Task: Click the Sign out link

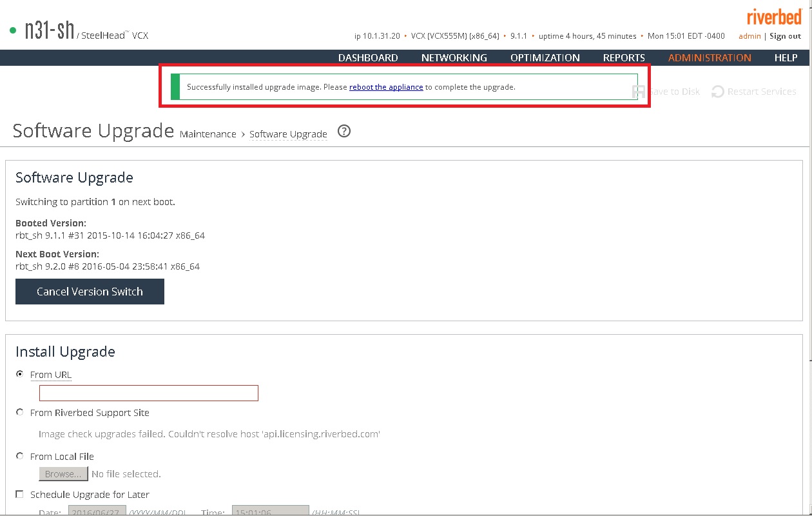Action: pos(785,36)
